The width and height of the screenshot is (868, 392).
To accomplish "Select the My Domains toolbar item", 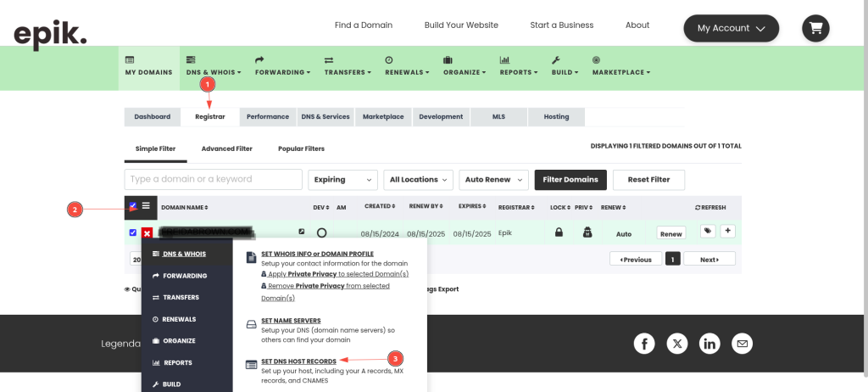I will 149,67.
